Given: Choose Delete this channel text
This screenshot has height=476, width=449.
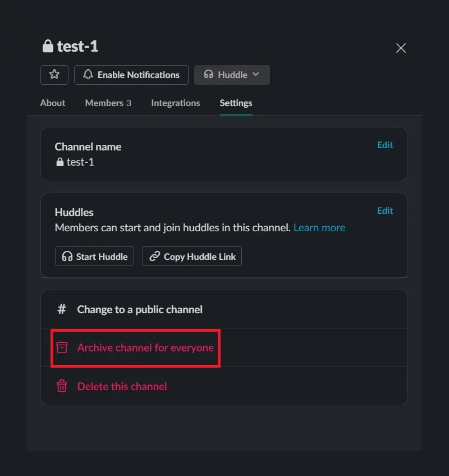Looking at the screenshot, I should [x=122, y=386].
